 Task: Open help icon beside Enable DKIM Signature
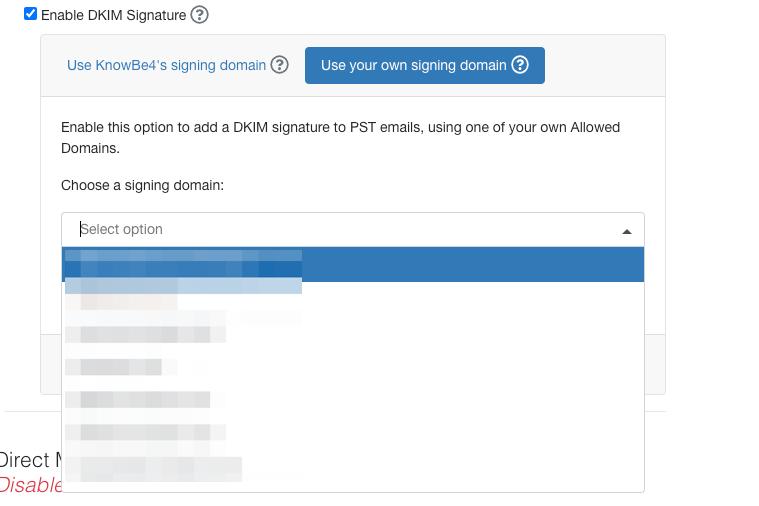[199, 15]
